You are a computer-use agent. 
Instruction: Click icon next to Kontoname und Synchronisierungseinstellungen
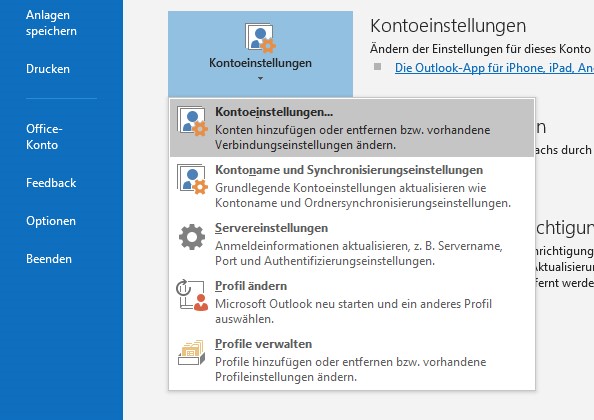[x=192, y=180]
